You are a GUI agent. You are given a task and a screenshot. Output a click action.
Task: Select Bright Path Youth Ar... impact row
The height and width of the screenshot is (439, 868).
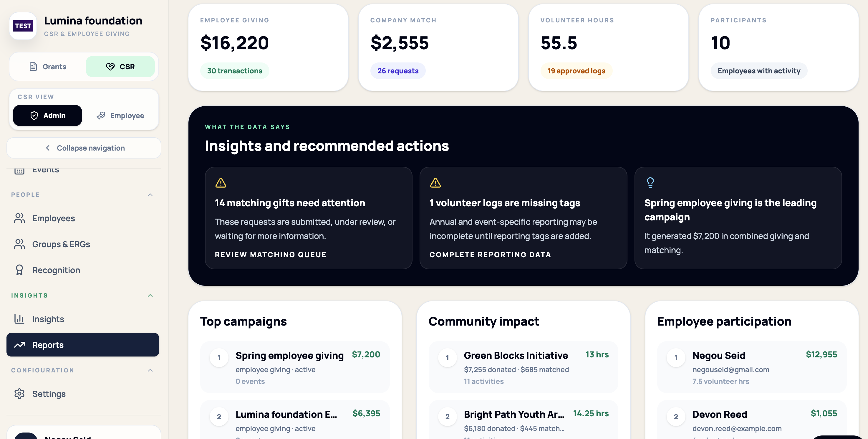pos(523,420)
